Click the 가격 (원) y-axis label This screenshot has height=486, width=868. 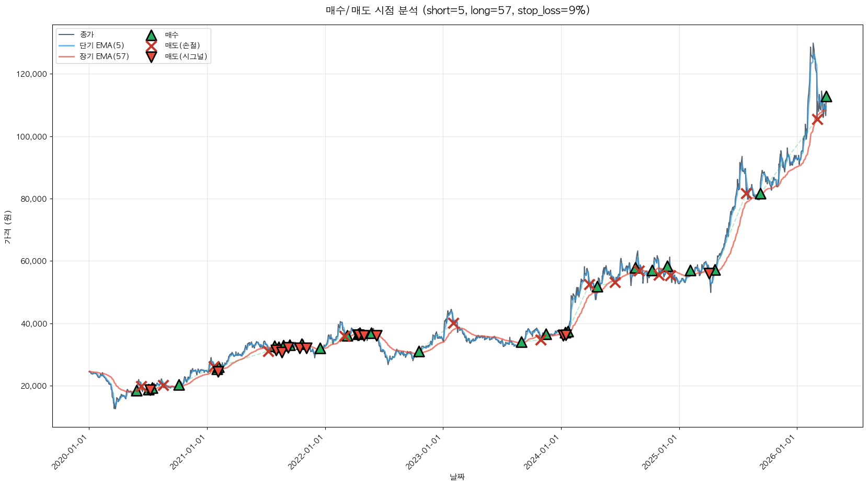tap(7, 227)
